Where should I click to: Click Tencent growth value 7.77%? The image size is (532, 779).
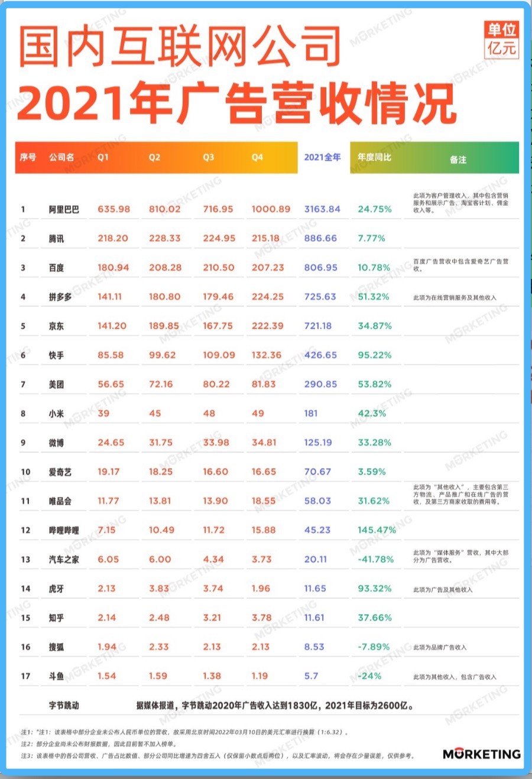pyautogui.click(x=371, y=238)
